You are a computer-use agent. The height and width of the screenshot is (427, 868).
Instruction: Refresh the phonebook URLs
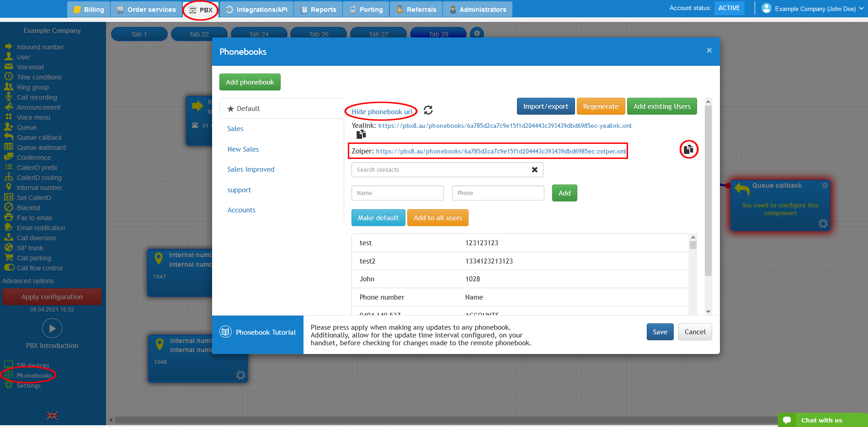pyautogui.click(x=428, y=110)
